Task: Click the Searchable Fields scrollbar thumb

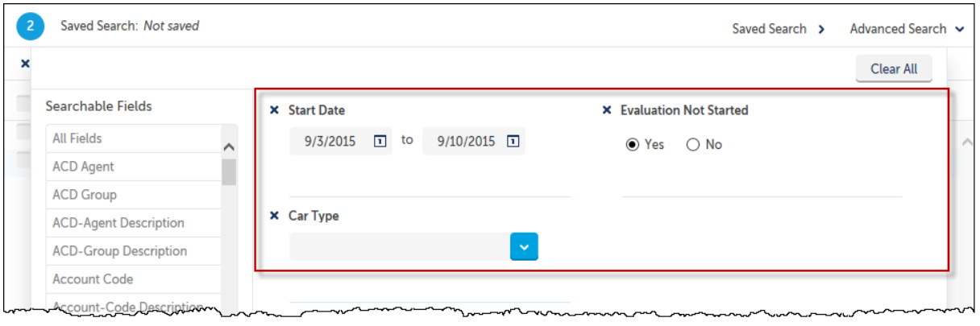Action: [x=229, y=172]
